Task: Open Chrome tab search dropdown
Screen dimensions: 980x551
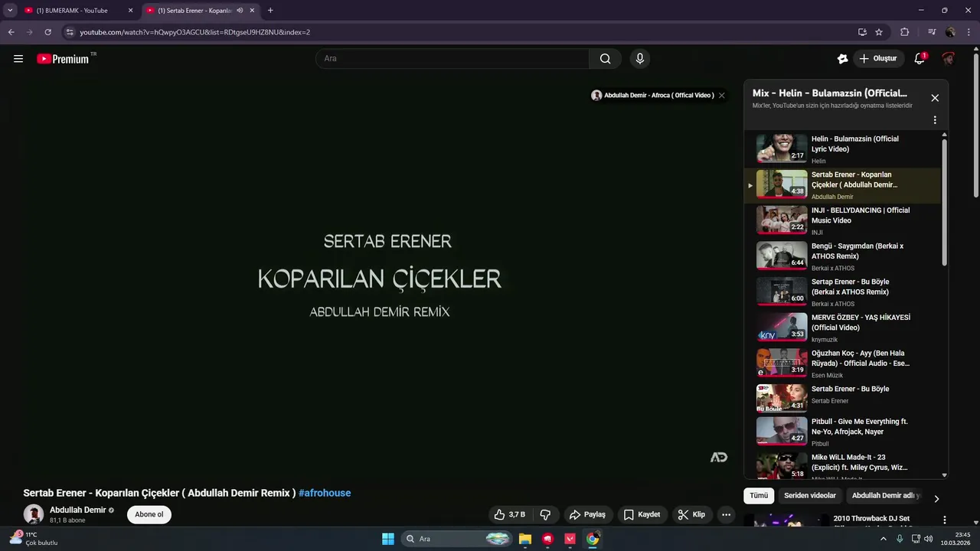Action: tap(10, 11)
